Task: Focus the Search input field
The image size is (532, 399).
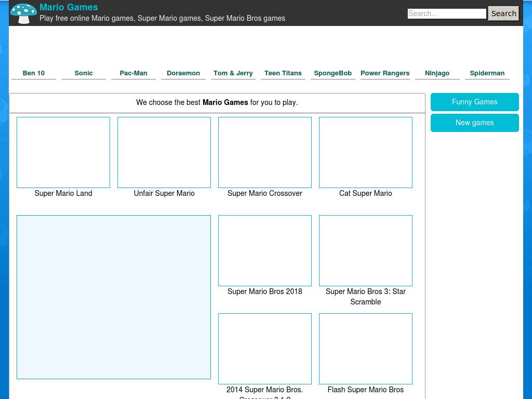Action: pos(446,14)
